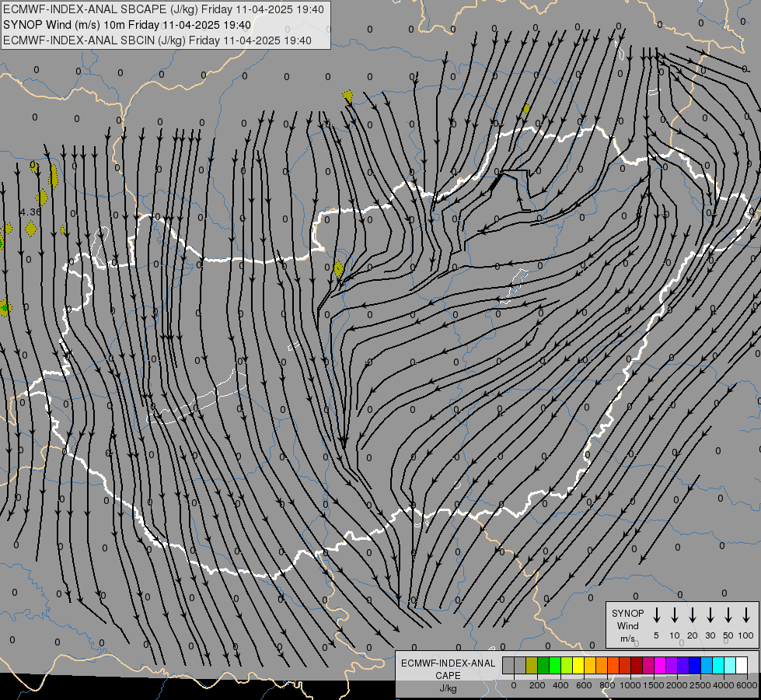The height and width of the screenshot is (700, 761).
Task: Pick the pure blue swatch left of 2500 tick
Action: pyautogui.click(x=694, y=666)
